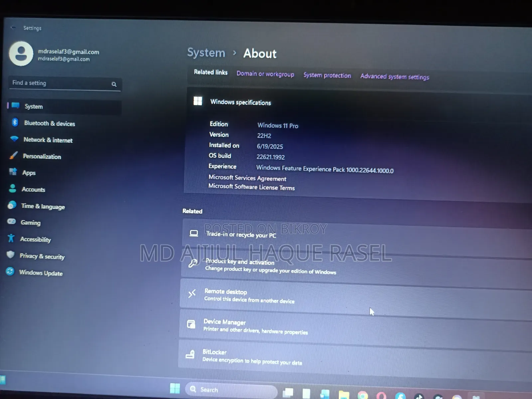This screenshot has width=532, height=399.
Task: Go to System in the breadcrumb
Action: [x=206, y=53]
